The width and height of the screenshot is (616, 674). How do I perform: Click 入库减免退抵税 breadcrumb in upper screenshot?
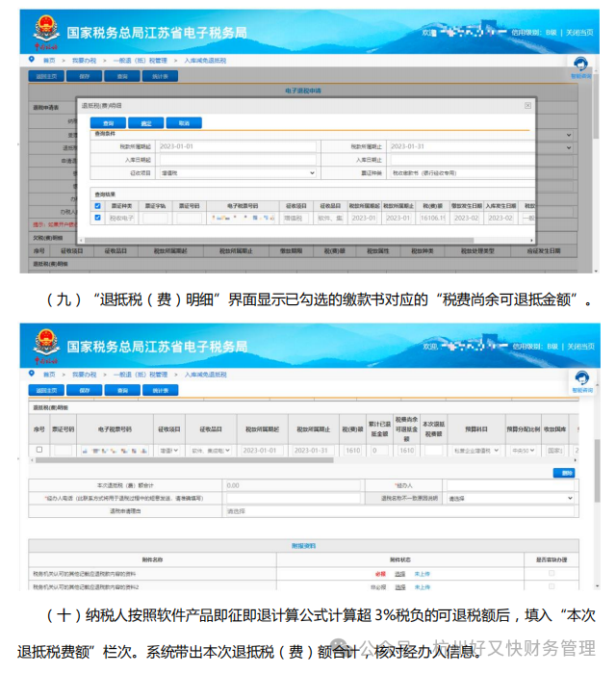(x=205, y=61)
